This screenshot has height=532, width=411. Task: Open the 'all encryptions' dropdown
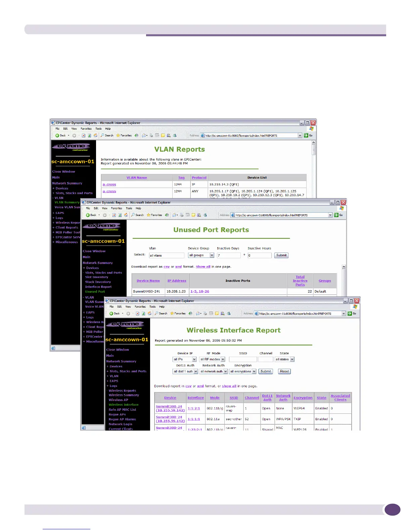(x=254, y=371)
